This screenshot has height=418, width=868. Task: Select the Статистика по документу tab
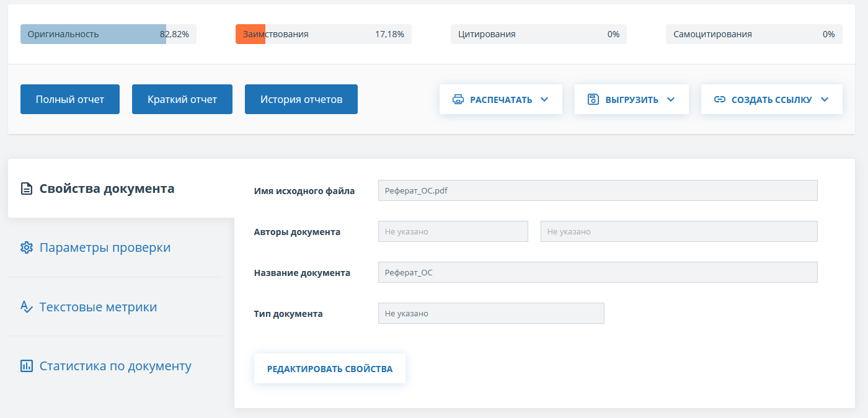[115, 366]
